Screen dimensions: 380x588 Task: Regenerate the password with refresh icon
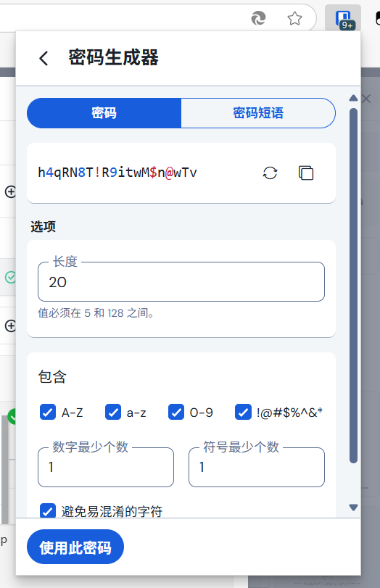click(x=270, y=173)
